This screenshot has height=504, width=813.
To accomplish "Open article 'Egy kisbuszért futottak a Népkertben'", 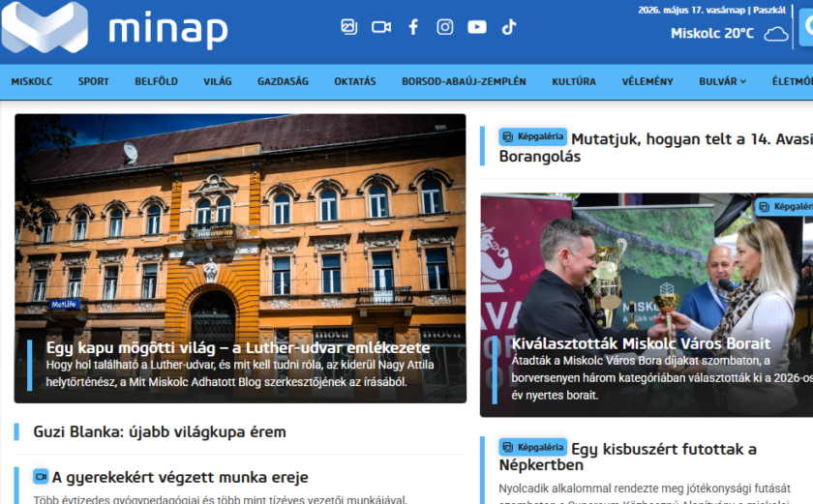I will coord(628,457).
